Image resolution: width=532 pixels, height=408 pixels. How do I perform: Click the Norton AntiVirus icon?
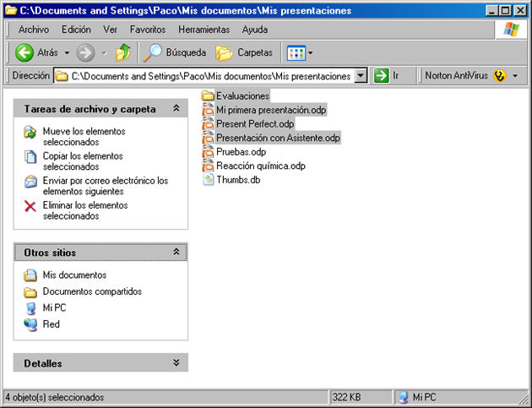point(500,76)
